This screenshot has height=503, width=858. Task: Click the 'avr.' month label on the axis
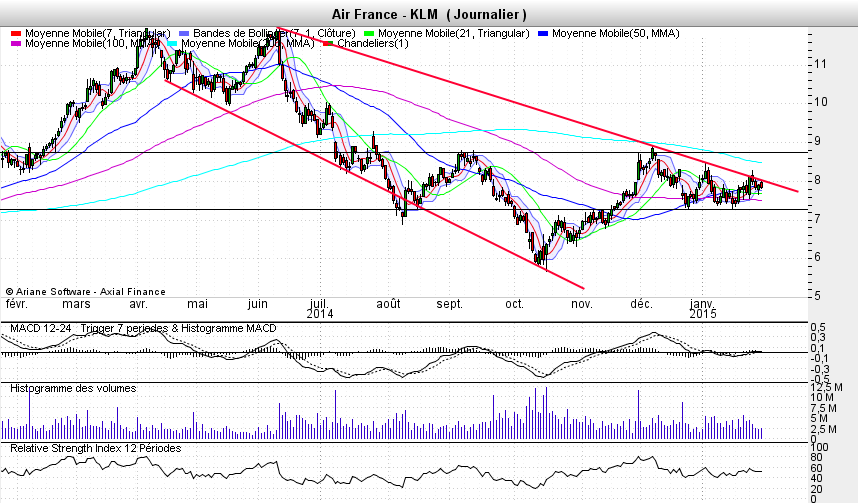(x=138, y=304)
